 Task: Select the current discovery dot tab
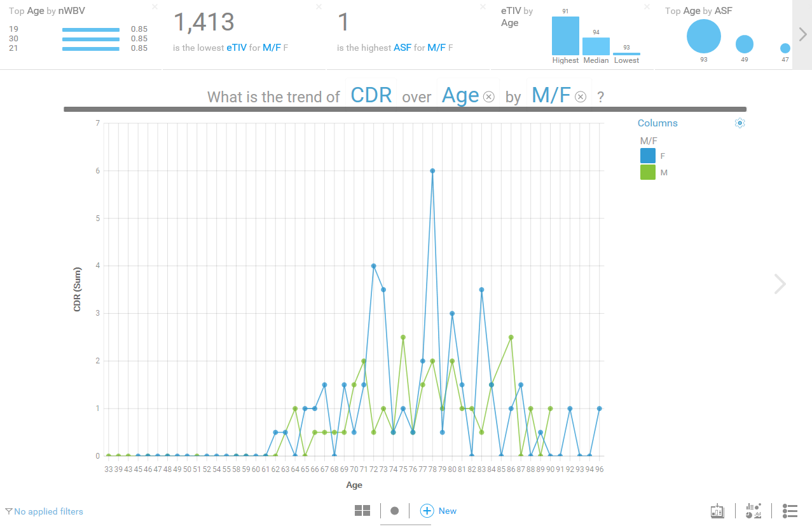pos(394,511)
